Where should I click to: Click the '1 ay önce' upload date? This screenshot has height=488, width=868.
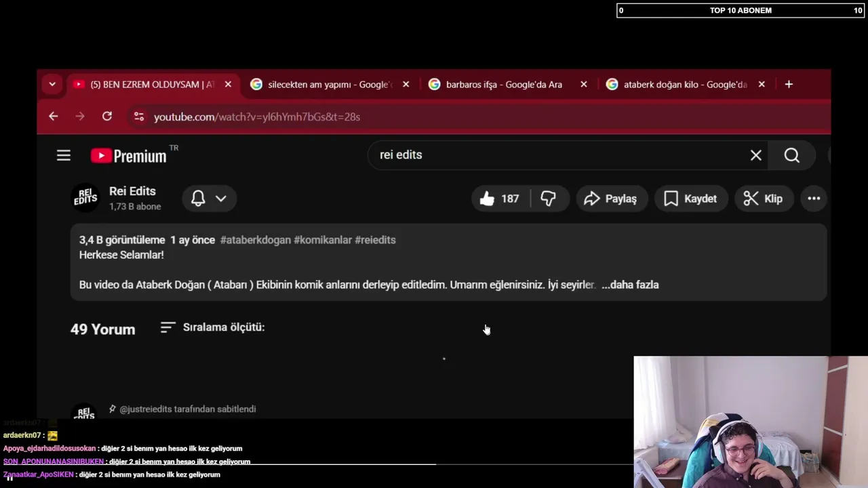(193, 240)
